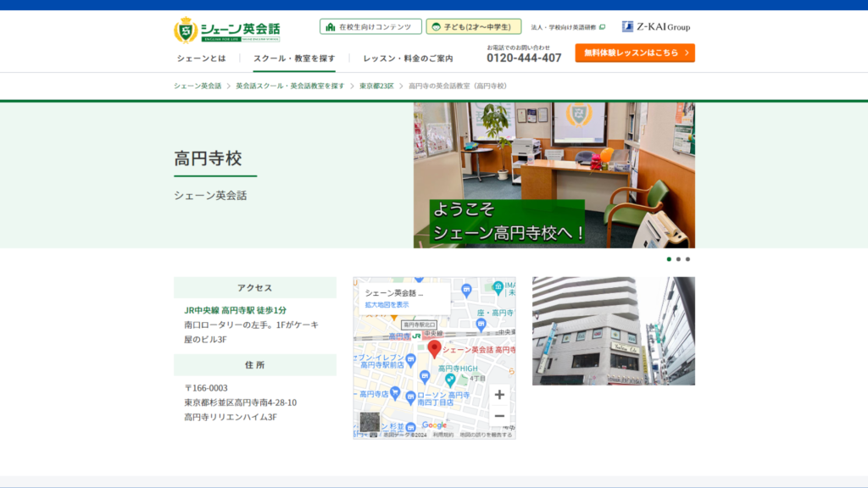Click the 高円寺駅北口 label on map
The image size is (868, 488).
pyautogui.click(x=419, y=324)
